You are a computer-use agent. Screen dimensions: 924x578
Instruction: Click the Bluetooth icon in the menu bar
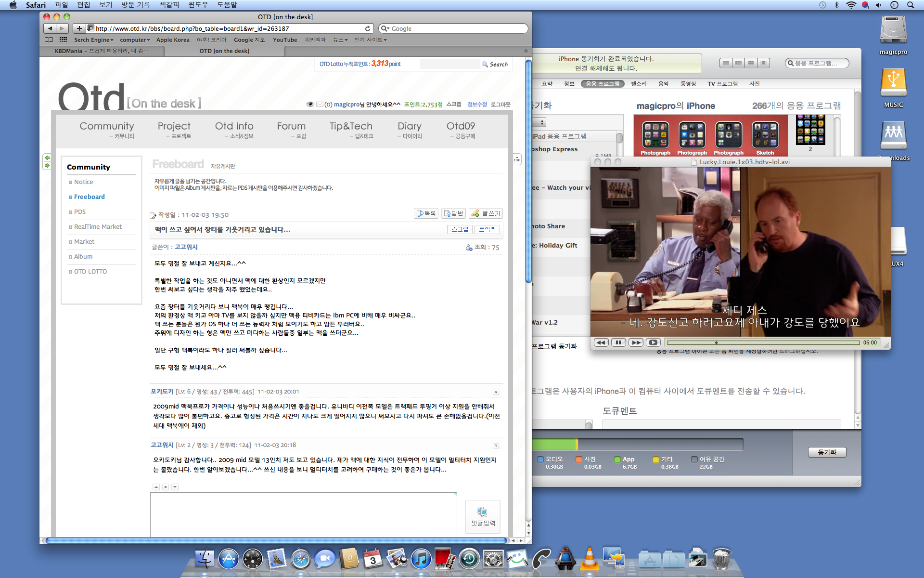coord(836,5)
